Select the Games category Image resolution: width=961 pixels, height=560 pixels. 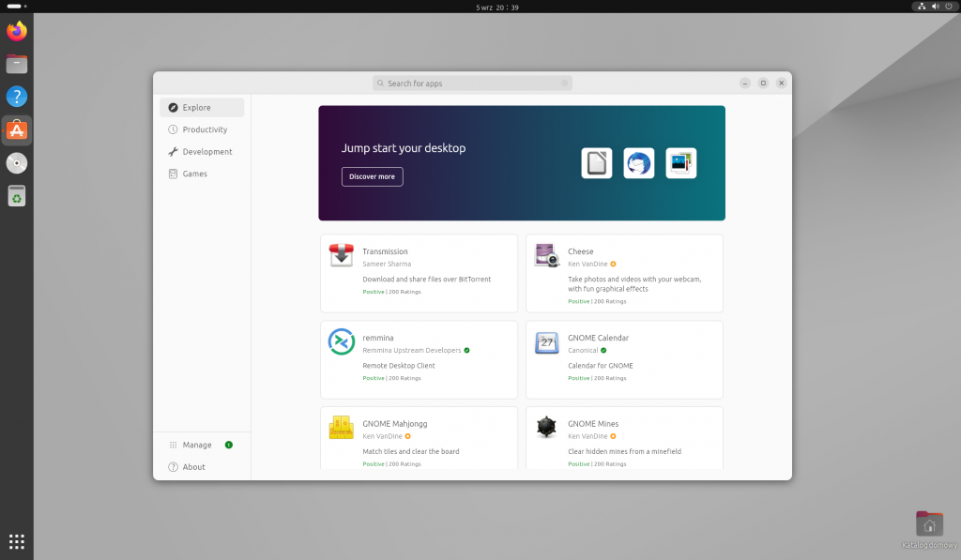[191, 174]
